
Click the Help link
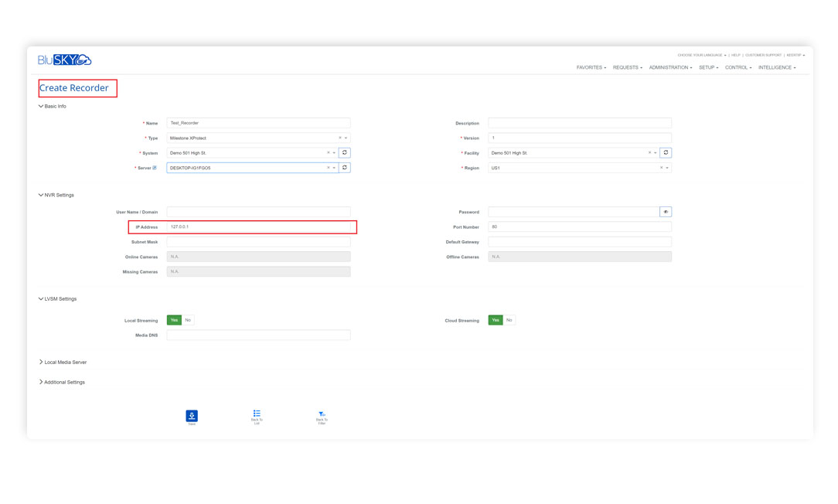tap(736, 56)
